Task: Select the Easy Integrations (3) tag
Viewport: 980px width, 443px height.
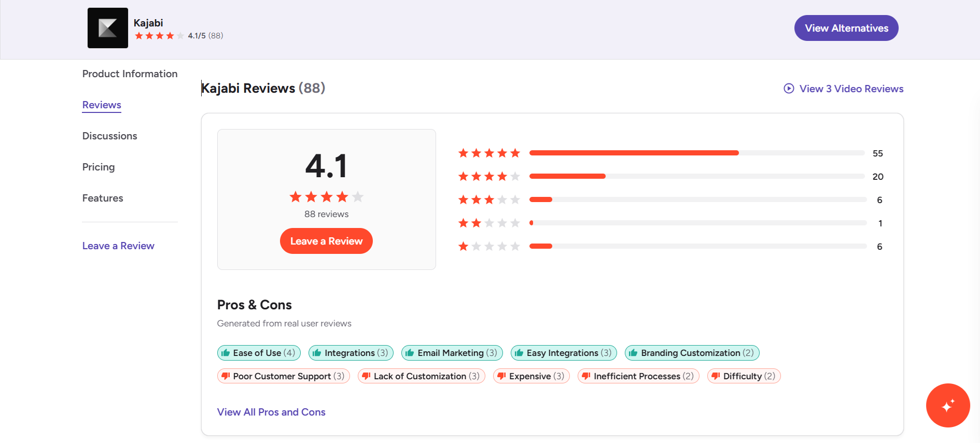Action: [x=564, y=353]
